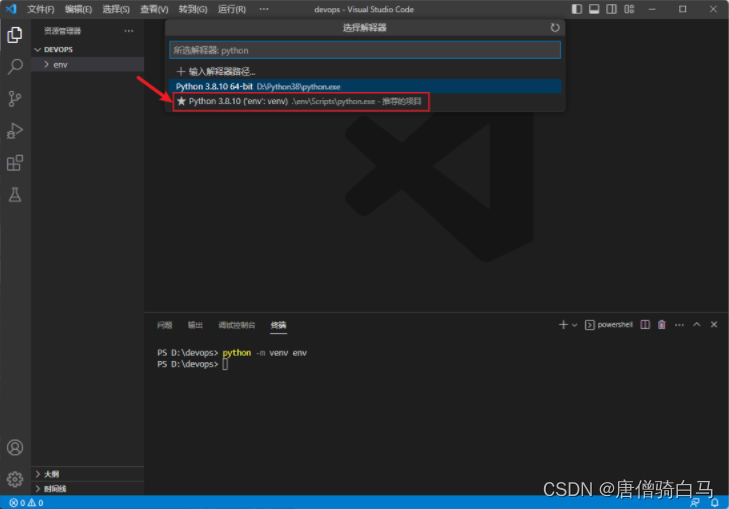Open the 运行(R) menu
Screen dimensions: 729x509
pyautogui.click(x=232, y=9)
